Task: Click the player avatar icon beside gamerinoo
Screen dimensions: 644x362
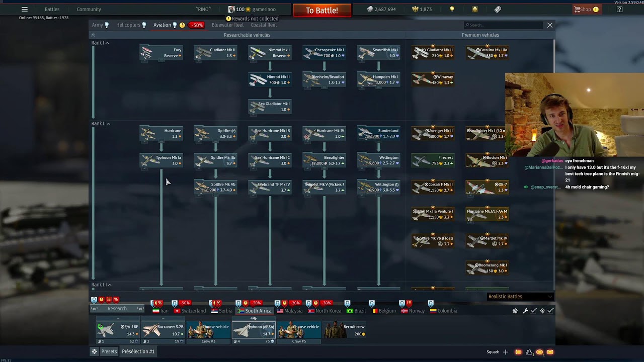Action: pyautogui.click(x=231, y=9)
